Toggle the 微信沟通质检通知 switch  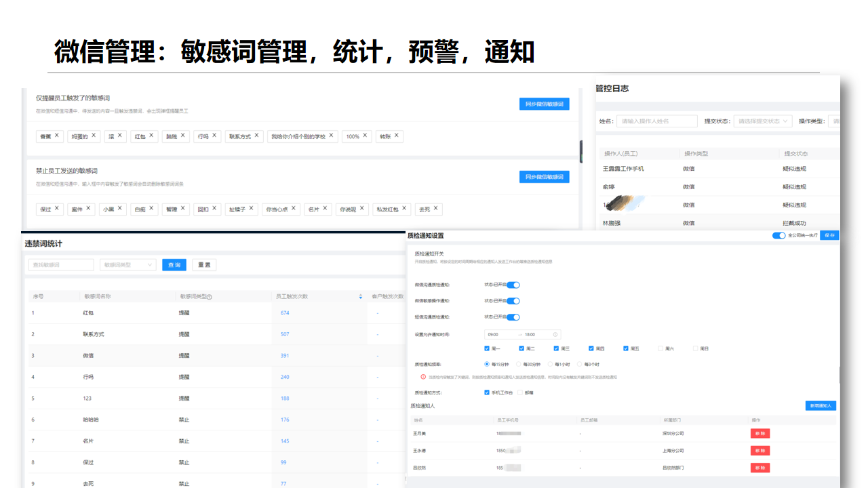tap(513, 285)
